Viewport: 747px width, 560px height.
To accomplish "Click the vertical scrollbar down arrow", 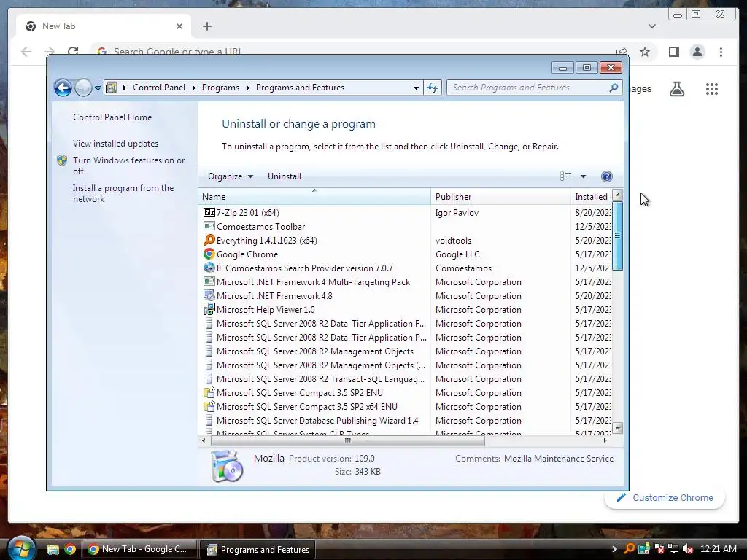I will 617,428.
